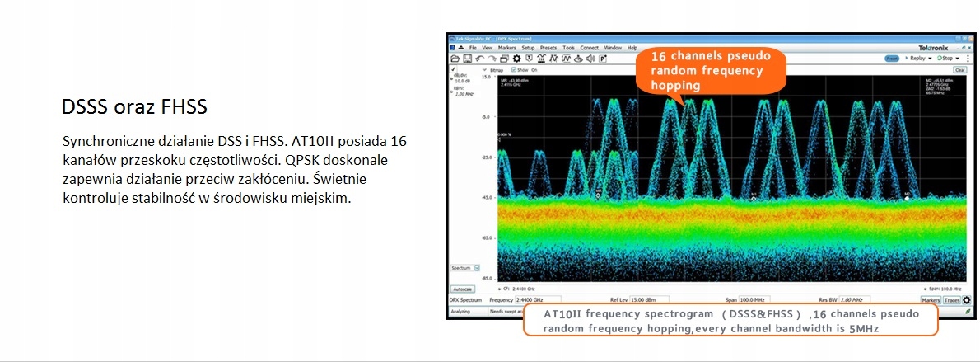Click the checkmark box above dB/div
Viewport: 980px width, 362px height.
click(454, 69)
